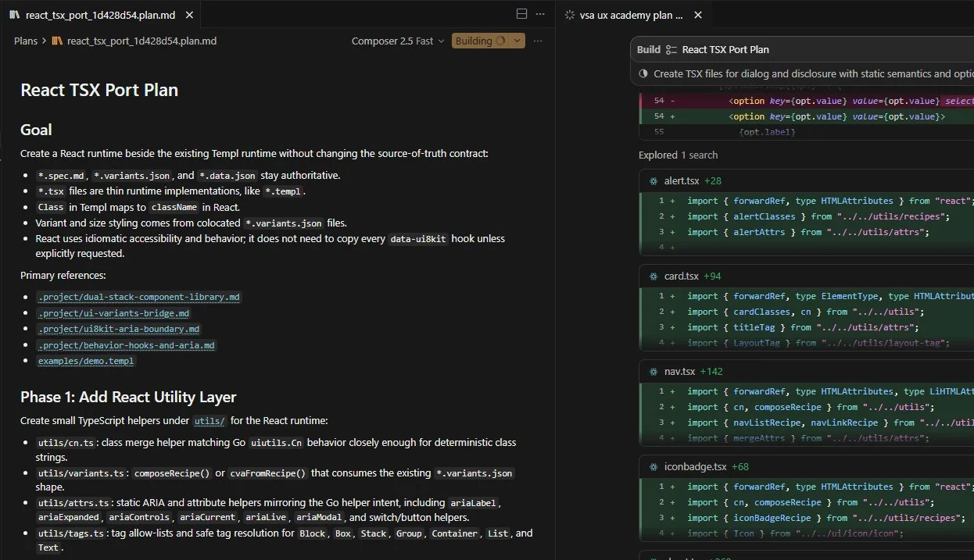
Task: Click the utils/ folder link in Phase 1
Action: 209,421
